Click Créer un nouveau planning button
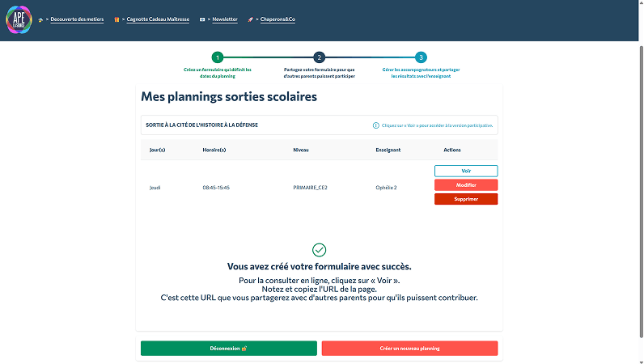The width and height of the screenshot is (644, 364). [x=409, y=349]
